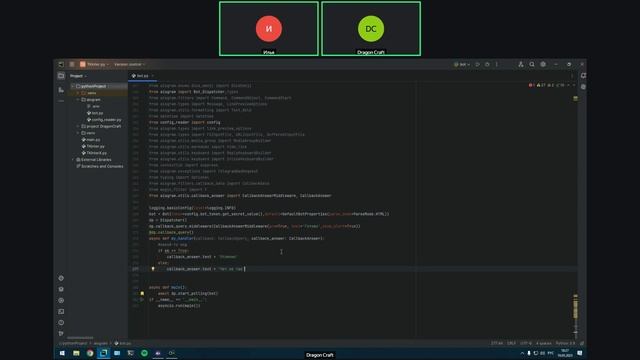Open Search Everywhere magnifier icon
This screenshot has height=360, width=640.
pyautogui.click(x=532, y=64)
